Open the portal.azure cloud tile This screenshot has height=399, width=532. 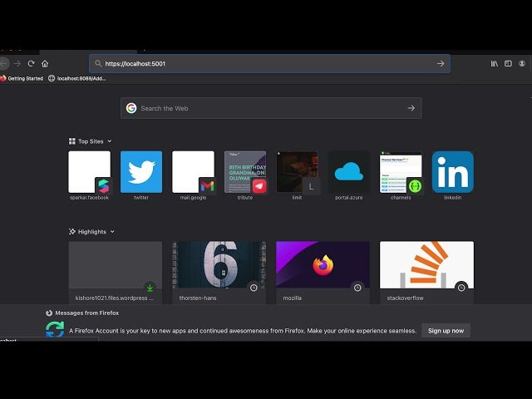coord(348,171)
